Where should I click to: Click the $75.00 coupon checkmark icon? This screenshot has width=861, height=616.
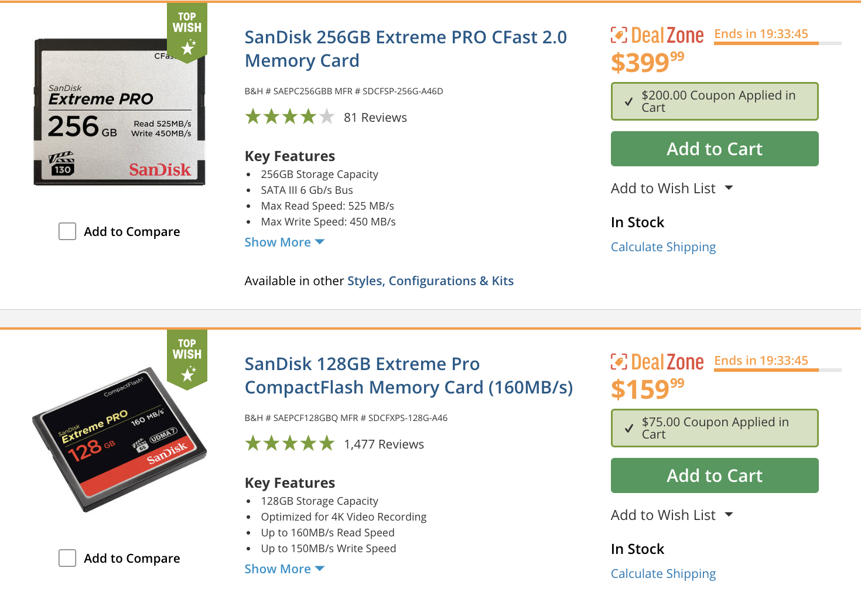pos(628,429)
